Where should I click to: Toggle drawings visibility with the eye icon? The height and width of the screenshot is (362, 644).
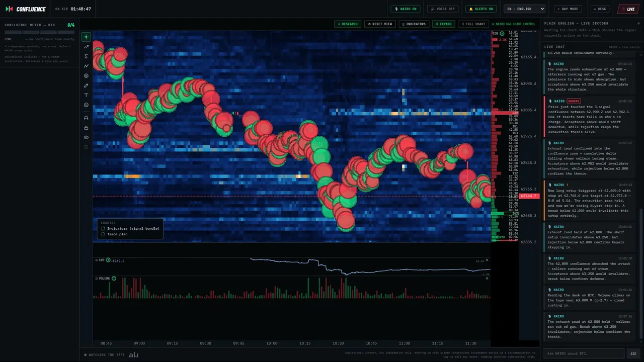[x=86, y=137]
